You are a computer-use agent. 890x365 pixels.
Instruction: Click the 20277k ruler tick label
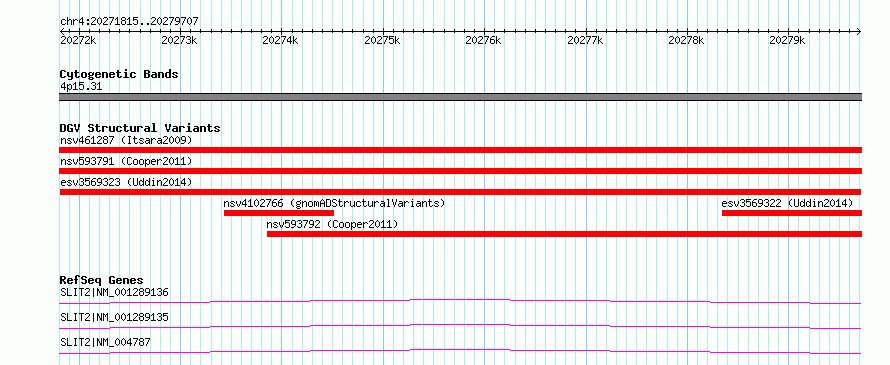coord(585,40)
